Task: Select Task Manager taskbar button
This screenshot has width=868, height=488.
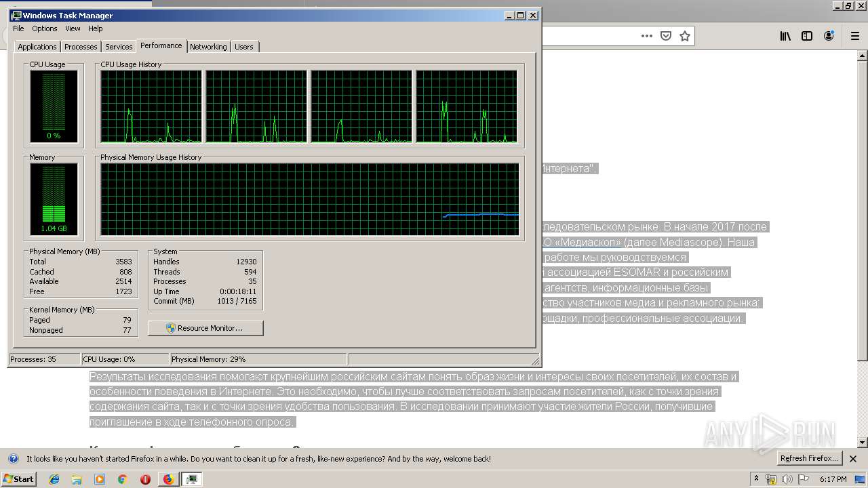Action: pos(192,479)
